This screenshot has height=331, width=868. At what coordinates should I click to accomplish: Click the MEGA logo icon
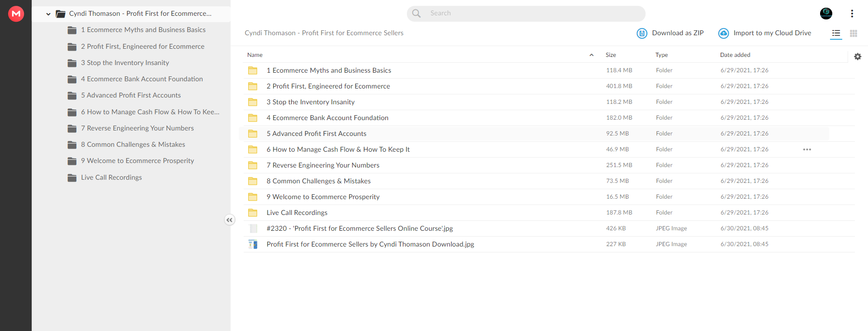coord(16,14)
